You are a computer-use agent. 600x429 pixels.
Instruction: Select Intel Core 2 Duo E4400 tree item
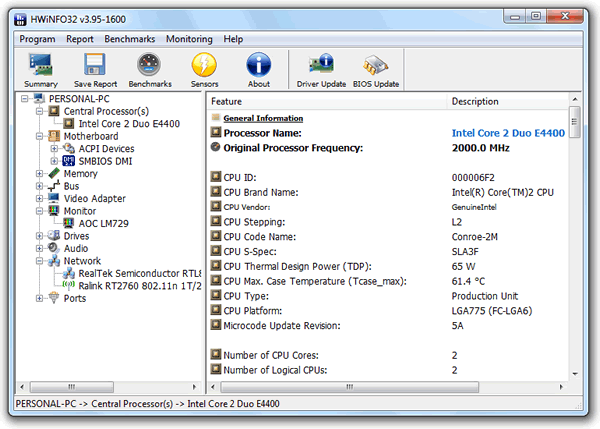[129, 124]
